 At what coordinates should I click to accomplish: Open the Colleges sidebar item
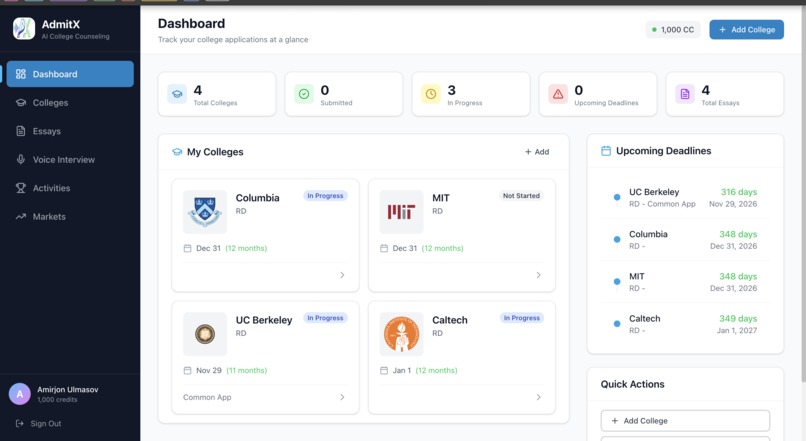click(x=70, y=103)
